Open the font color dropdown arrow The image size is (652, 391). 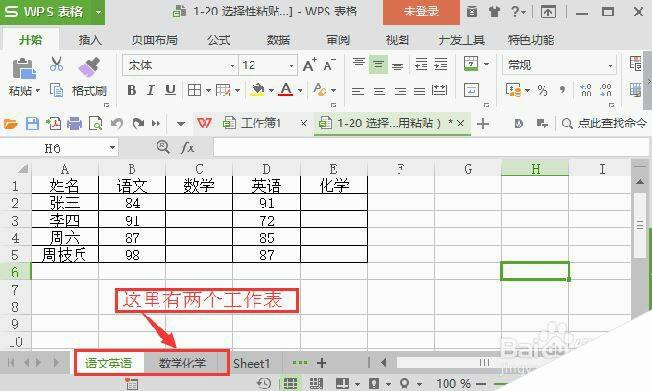click(x=300, y=90)
